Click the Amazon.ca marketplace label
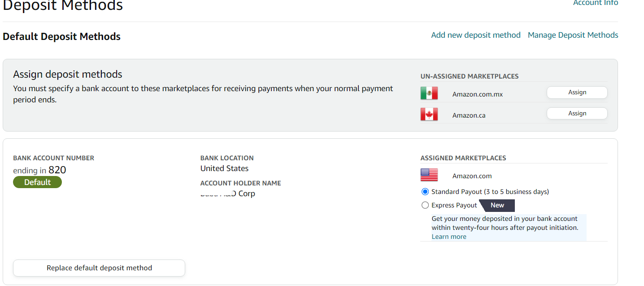This screenshot has width=644, height=286. pyautogui.click(x=469, y=115)
